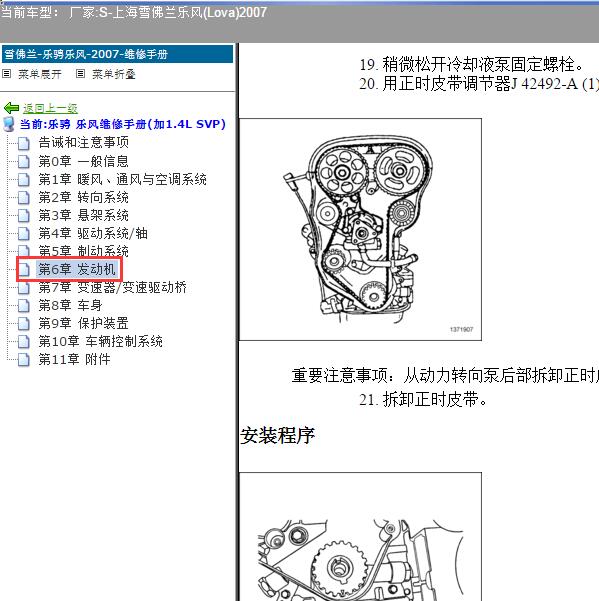Viewport: 599px width, 601px height.
Task: Click page icon of 第8章 车身
Action: tap(24, 305)
